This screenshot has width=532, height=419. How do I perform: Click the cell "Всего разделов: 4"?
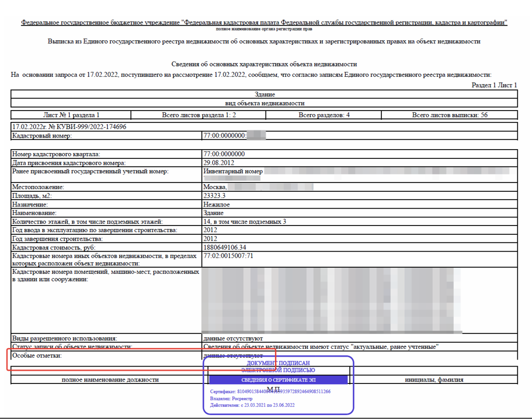pos(324,115)
